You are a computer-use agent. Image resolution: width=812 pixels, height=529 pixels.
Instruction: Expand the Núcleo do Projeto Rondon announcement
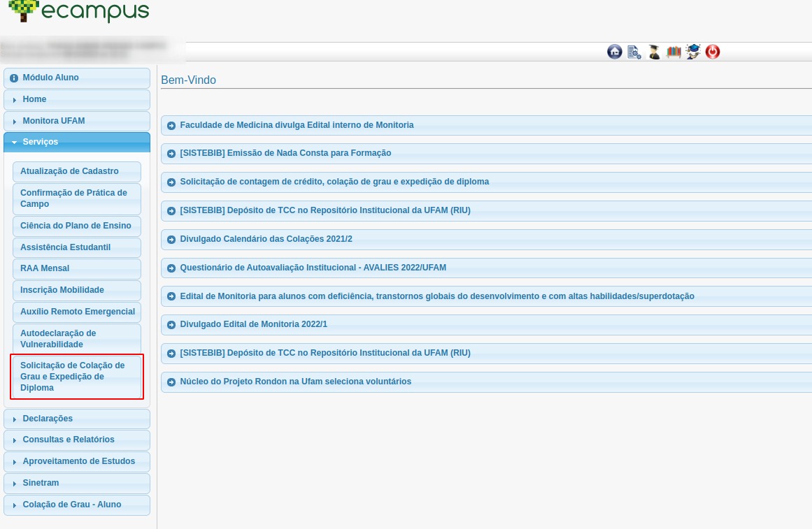[295, 382]
